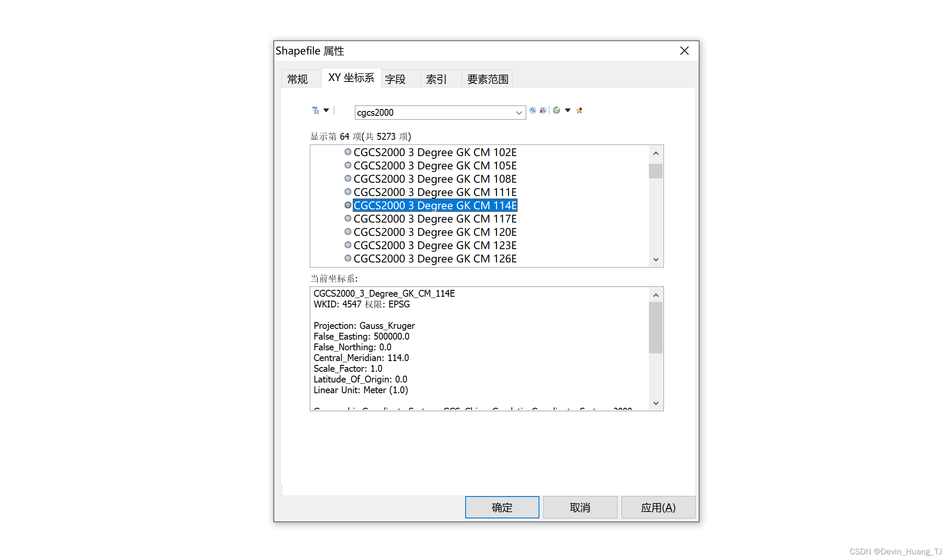Open the filter dropdown arrow beside the funnel
This screenshot has width=948, height=560.
click(326, 110)
